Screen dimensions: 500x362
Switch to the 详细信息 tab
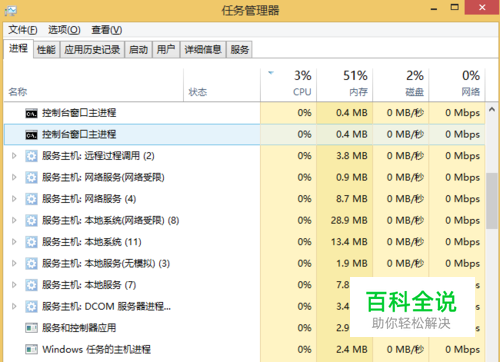click(x=203, y=50)
